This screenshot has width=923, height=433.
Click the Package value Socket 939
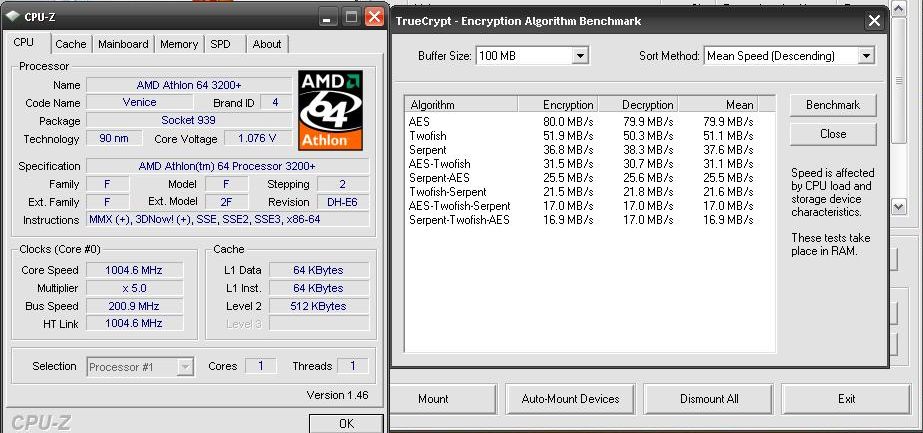pos(189,120)
